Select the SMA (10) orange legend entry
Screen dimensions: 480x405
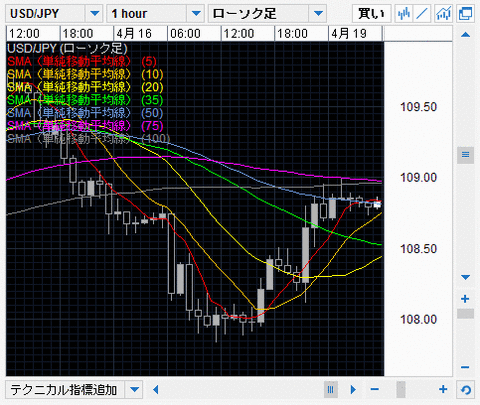tap(85, 74)
